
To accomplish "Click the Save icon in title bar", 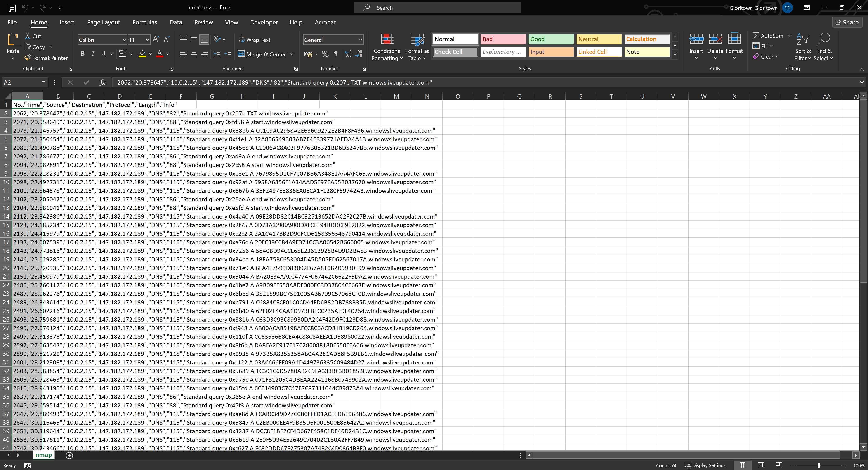I will click(12, 8).
